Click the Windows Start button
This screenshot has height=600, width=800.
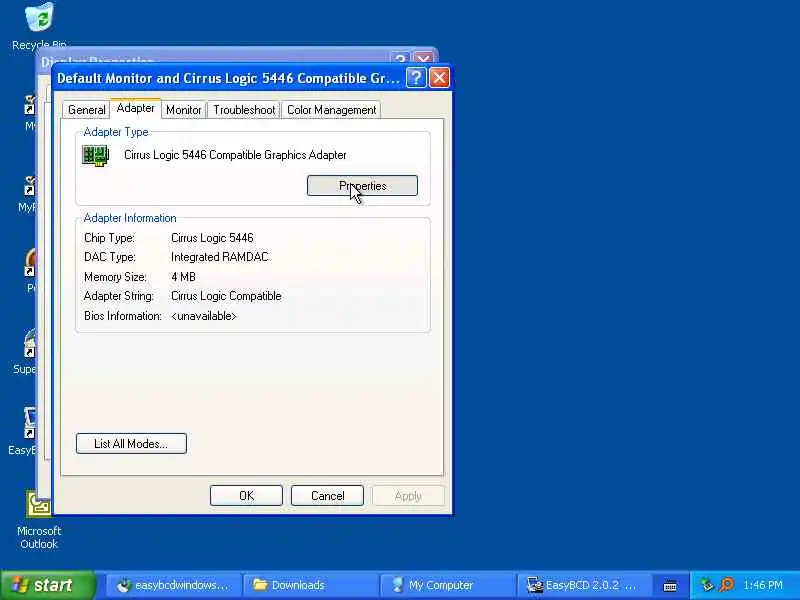(x=47, y=585)
